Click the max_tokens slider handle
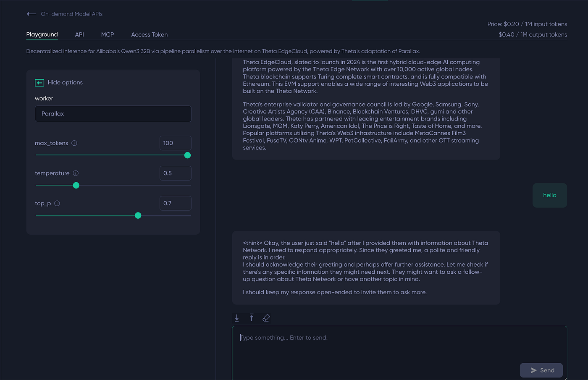The width and height of the screenshot is (588, 380). (188, 155)
